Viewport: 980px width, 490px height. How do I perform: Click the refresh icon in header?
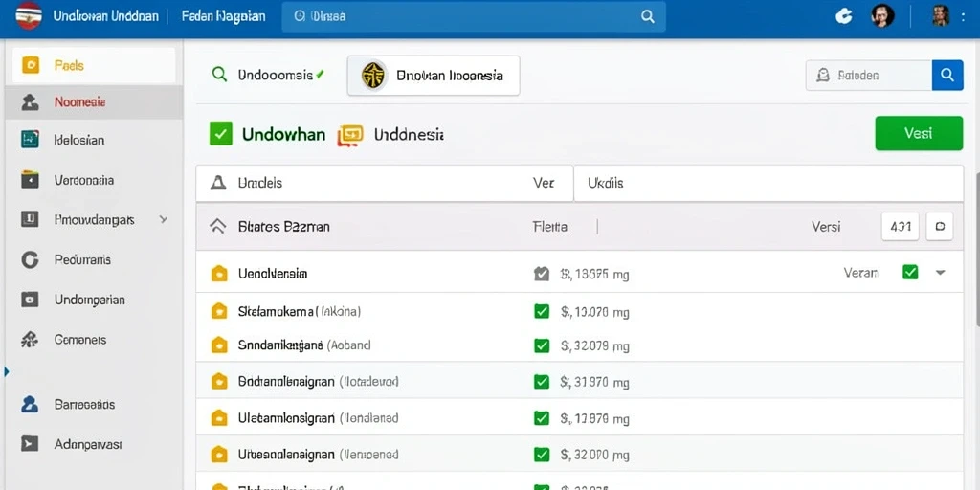point(844,17)
